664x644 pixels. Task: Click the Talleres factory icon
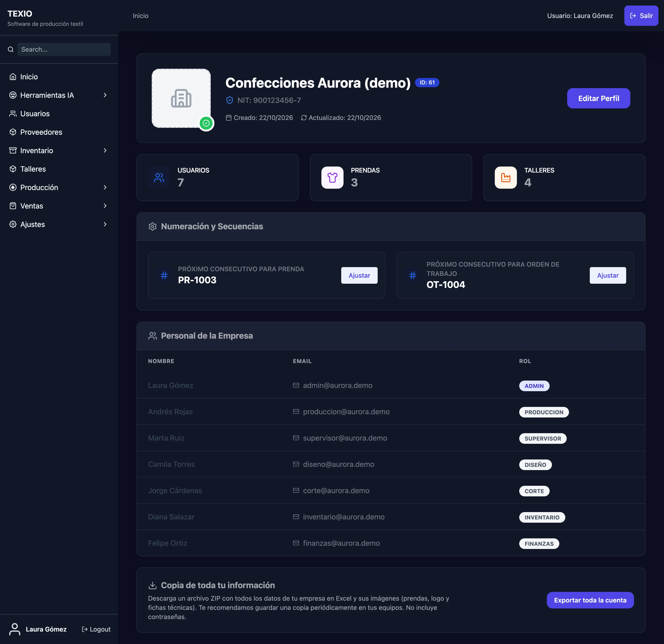coord(506,178)
